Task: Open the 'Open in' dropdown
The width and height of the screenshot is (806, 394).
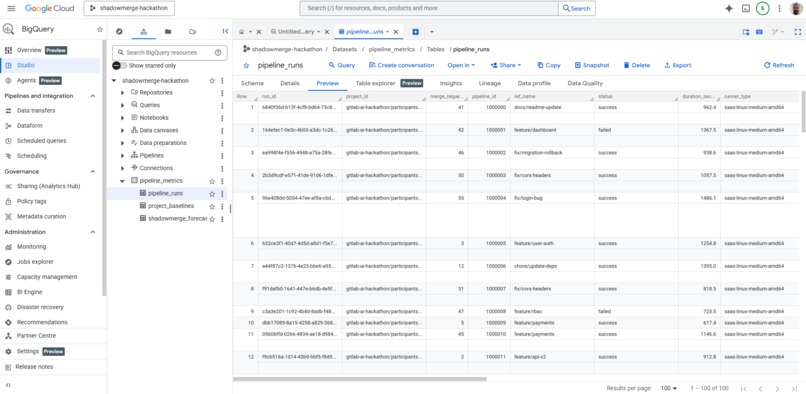Action: point(461,65)
